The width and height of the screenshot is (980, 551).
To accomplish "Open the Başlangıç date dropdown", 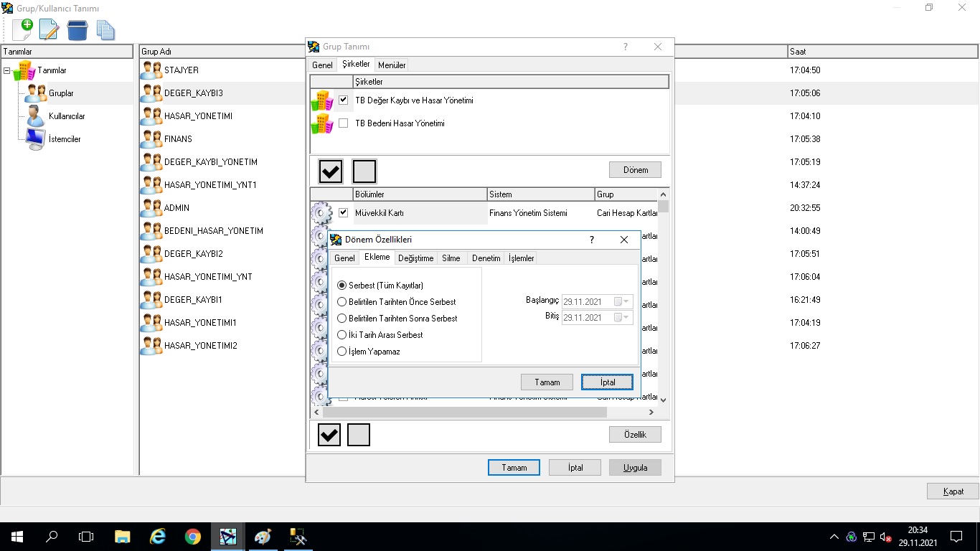I will (626, 301).
